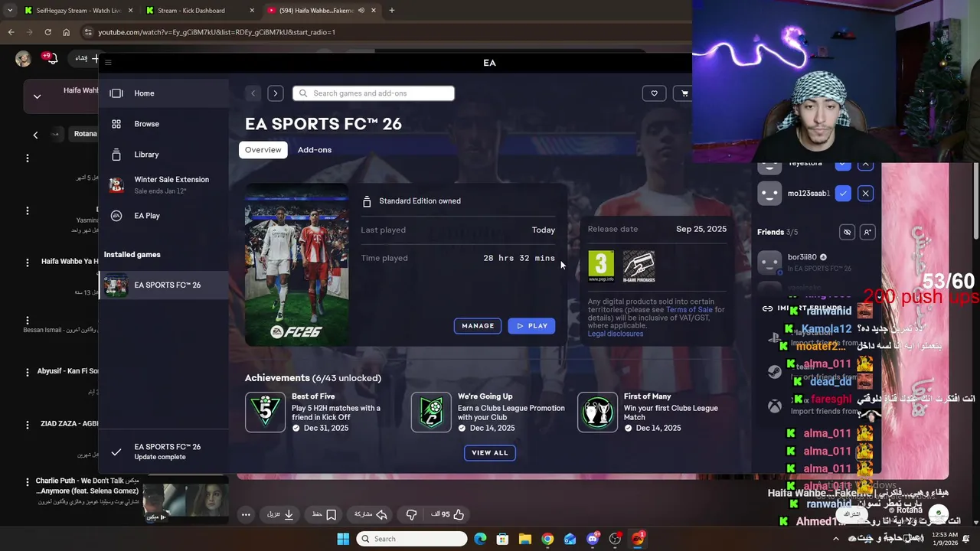Click the MANAGE button
The image size is (980, 551).
[478, 326]
